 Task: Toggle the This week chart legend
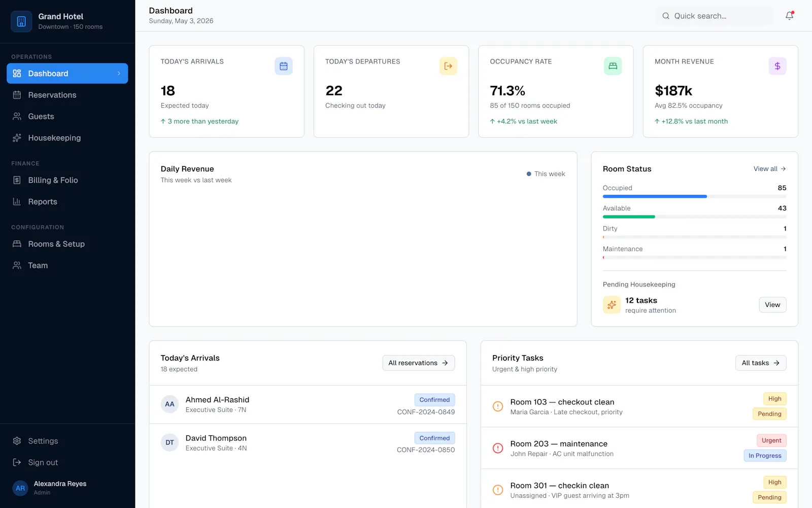(546, 174)
